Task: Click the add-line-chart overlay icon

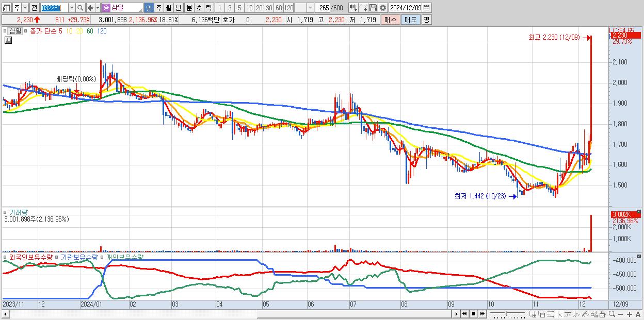Action: coord(364,8)
